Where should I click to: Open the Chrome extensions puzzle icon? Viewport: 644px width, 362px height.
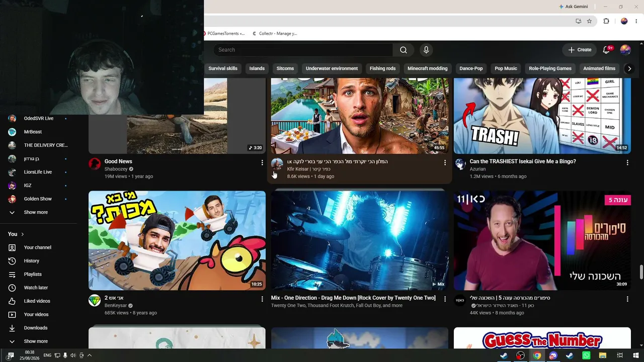(606, 21)
